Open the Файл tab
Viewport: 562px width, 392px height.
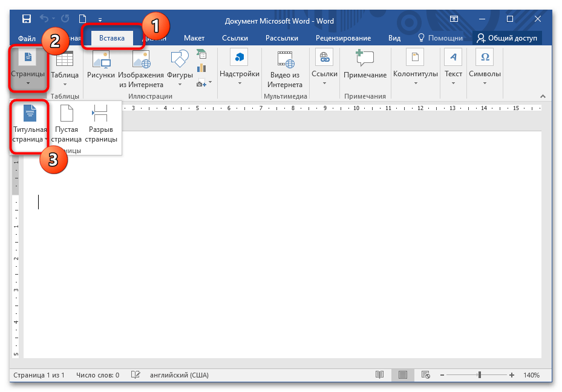[27, 38]
